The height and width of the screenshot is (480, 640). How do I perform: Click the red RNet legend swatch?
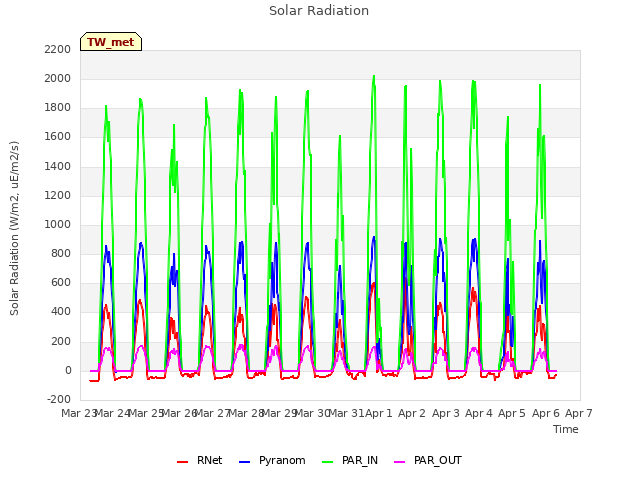(x=182, y=462)
